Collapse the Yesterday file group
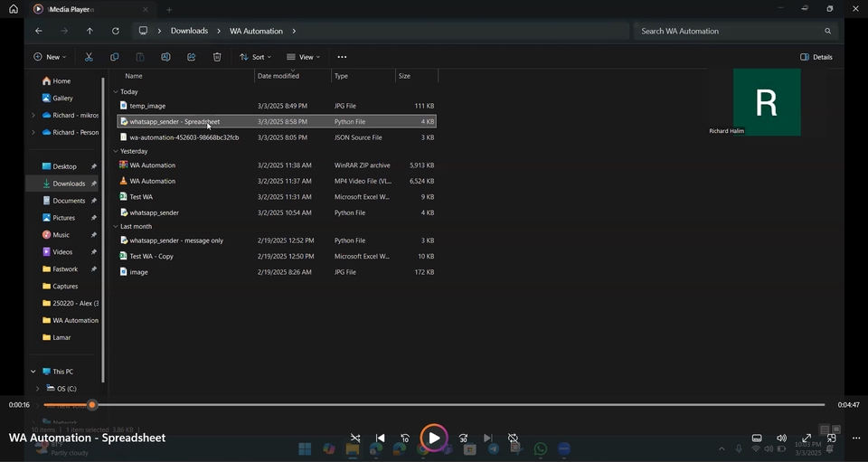 (116, 151)
